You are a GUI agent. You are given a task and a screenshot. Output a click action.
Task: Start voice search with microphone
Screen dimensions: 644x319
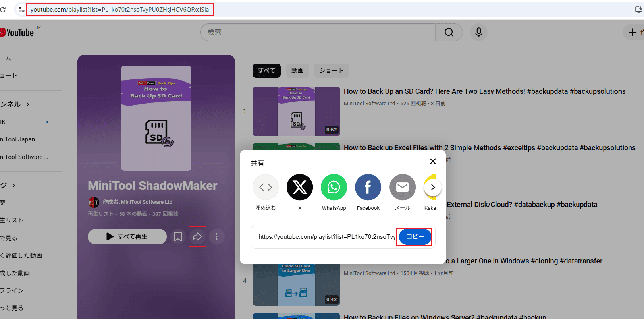(x=479, y=32)
